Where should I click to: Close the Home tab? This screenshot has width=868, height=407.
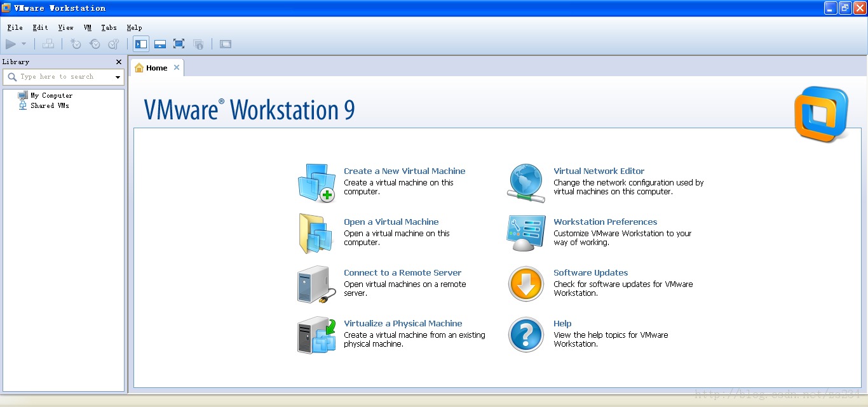[x=177, y=67]
